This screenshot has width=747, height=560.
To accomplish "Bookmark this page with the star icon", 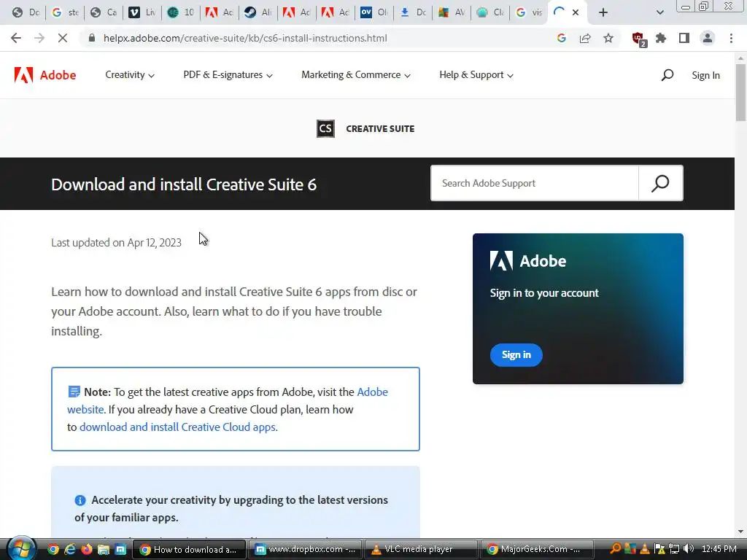I will (x=608, y=38).
